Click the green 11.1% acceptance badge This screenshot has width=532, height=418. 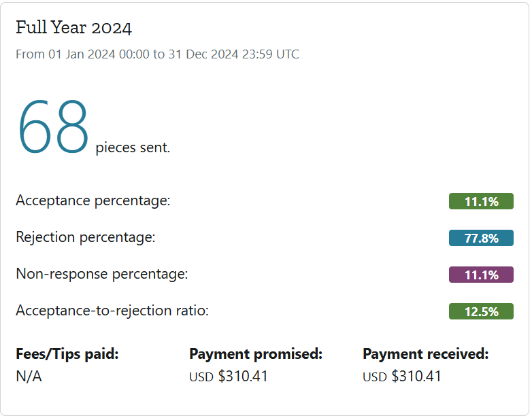click(x=481, y=201)
